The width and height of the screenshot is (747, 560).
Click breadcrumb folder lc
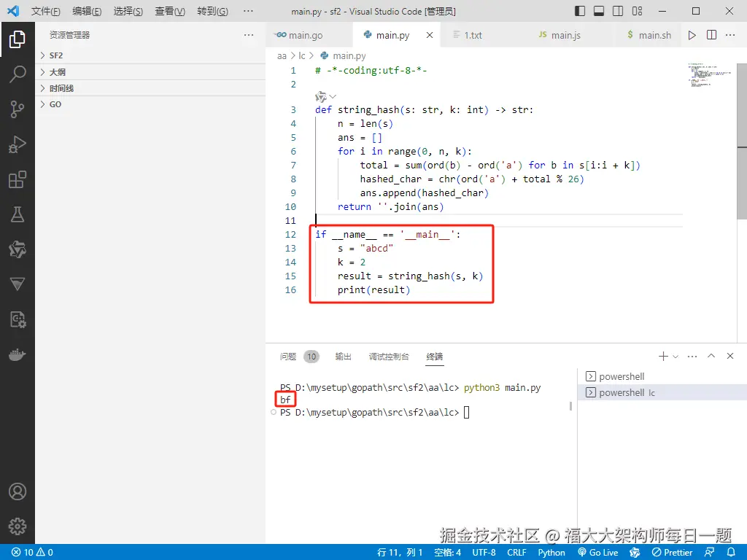pyautogui.click(x=301, y=56)
